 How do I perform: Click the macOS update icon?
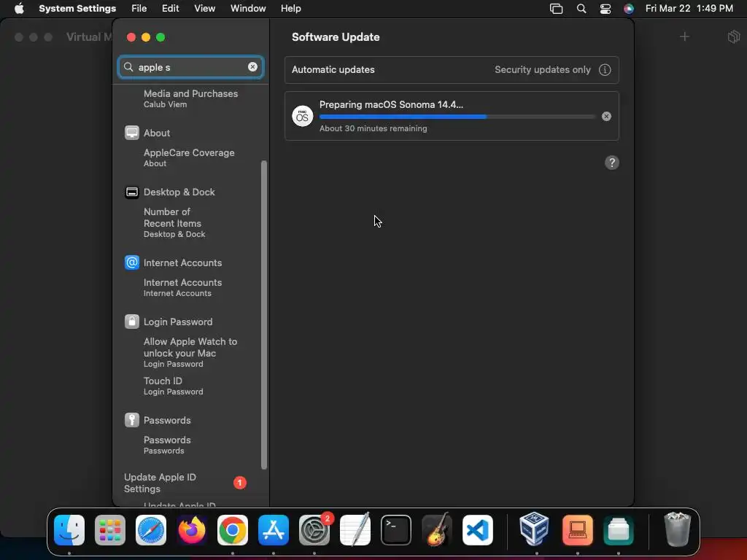[303, 116]
